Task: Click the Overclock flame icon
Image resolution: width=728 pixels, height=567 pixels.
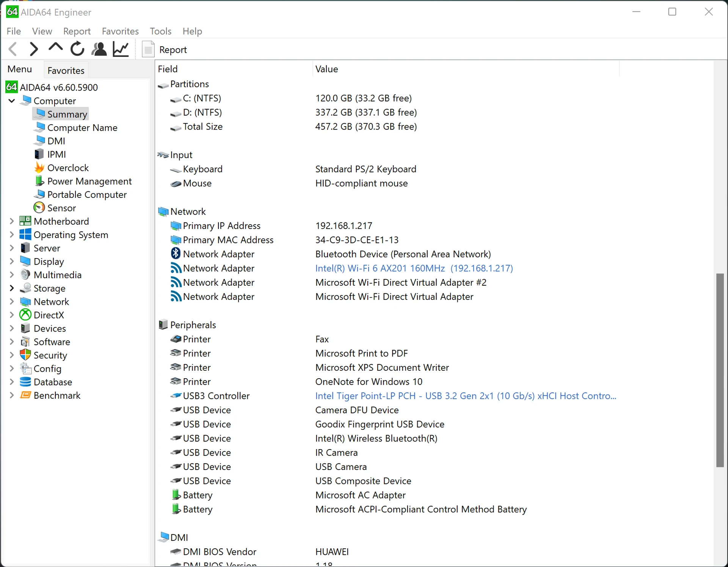Action: pos(39,167)
